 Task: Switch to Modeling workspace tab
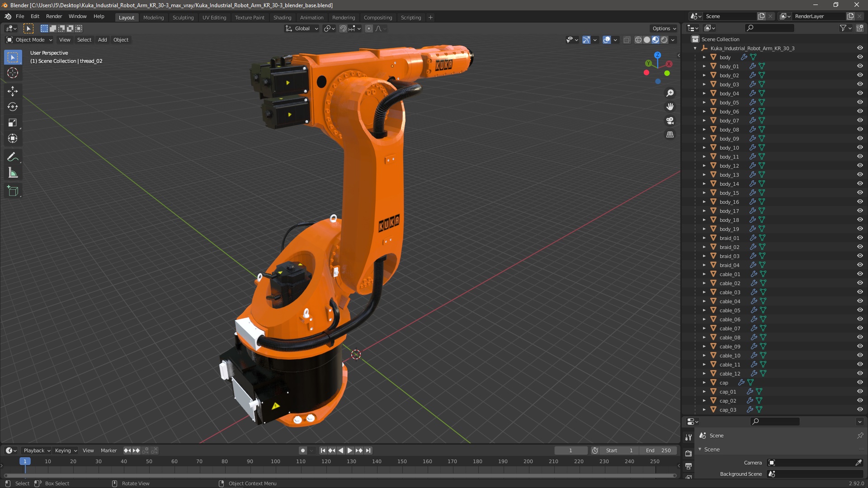[153, 18]
